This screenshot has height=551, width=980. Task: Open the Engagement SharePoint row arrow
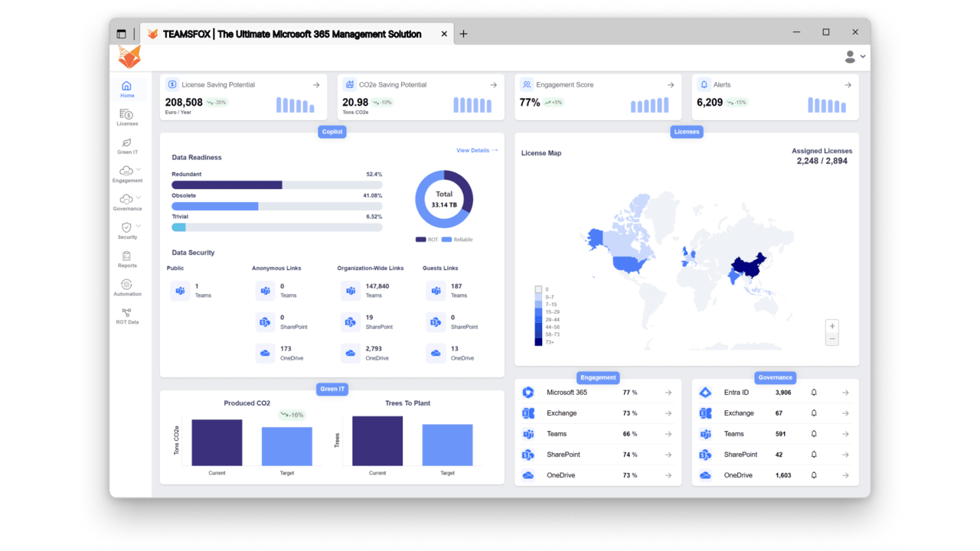click(x=668, y=455)
